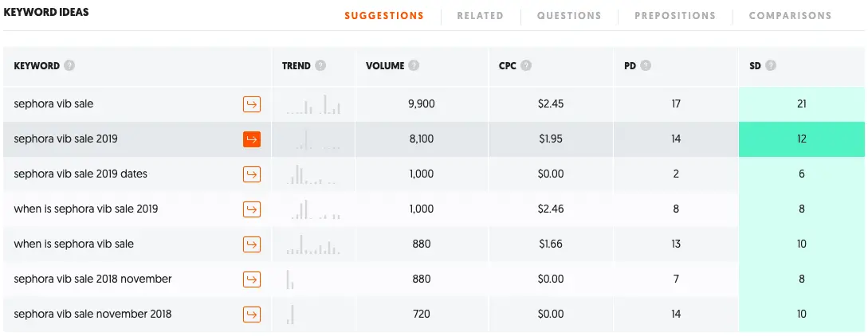Click arrow icon for 'sephora vib sale 2018 november'
Viewport: 868px width, 336px height.
click(252, 279)
